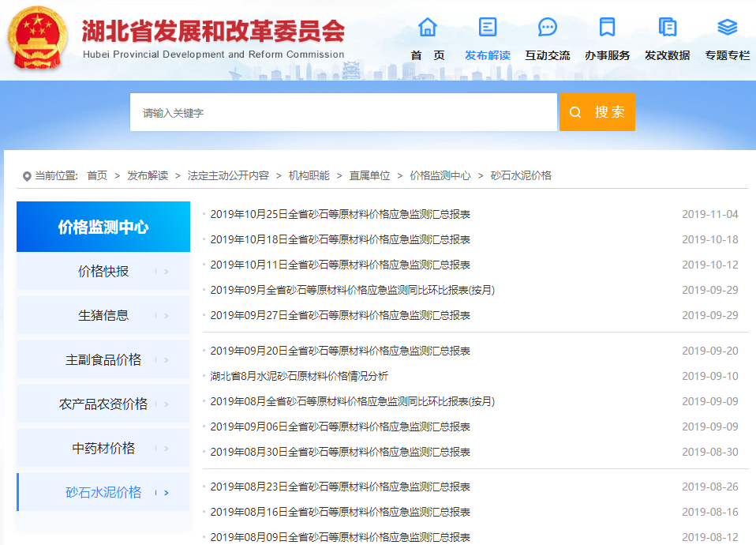Open the 2019年08月23日 砂石 report
Screen dimensions: 756x545
point(340,487)
